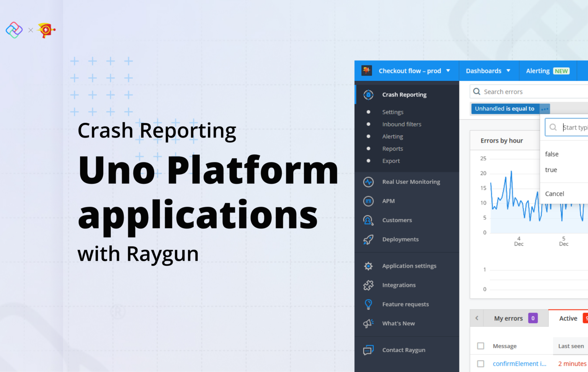Open Feature requests lightbulb icon
This screenshot has width=588, height=372.
[368, 304]
